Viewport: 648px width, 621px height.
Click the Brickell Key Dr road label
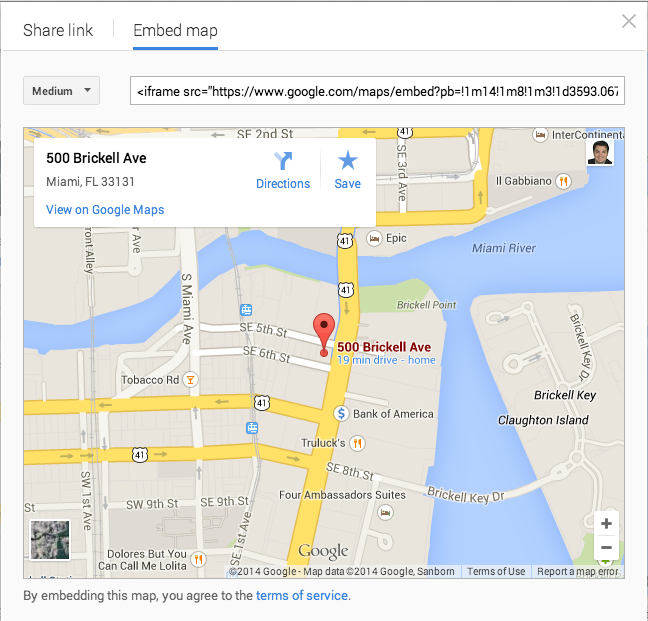click(465, 495)
